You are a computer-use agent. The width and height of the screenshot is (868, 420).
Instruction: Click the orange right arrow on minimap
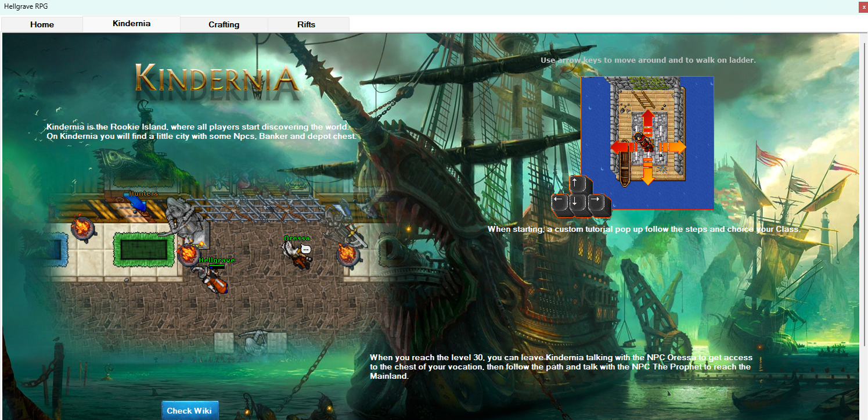[673, 147]
